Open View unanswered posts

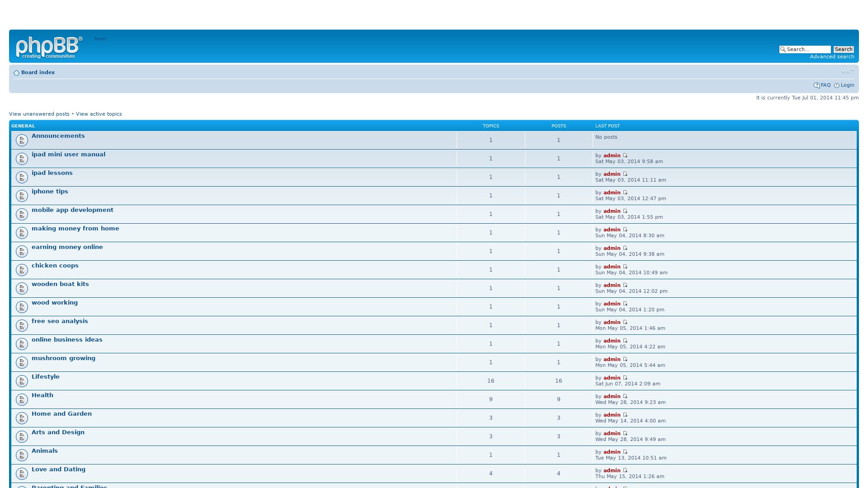(x=39, y=114)
